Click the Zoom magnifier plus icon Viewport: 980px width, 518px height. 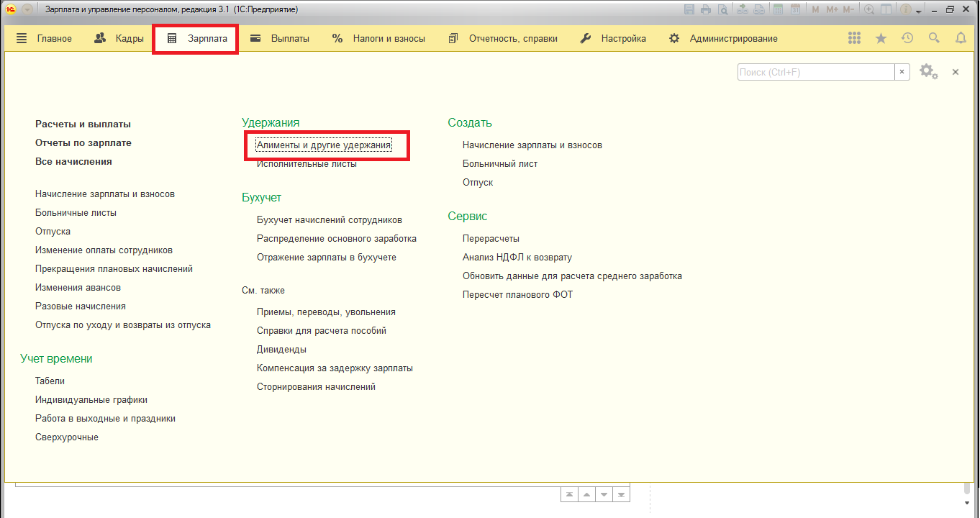[869, 9]
